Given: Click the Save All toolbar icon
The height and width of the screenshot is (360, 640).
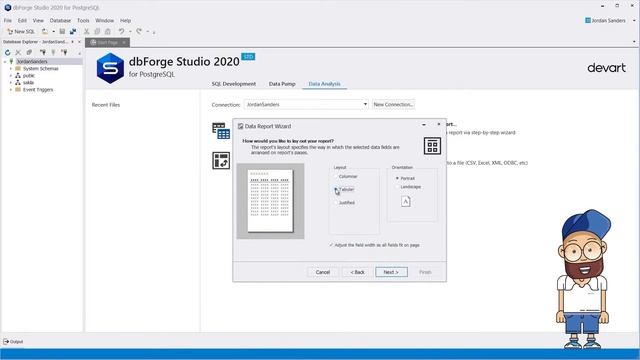Looking at the screenshot, I should pos(73,31).
